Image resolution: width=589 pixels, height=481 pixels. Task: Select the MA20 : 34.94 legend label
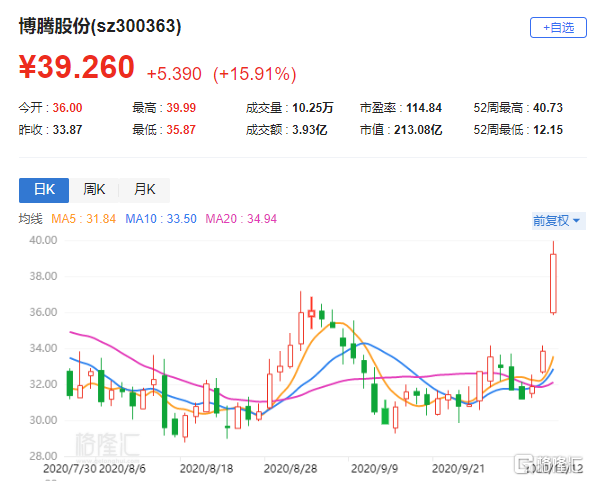(241, 219)
